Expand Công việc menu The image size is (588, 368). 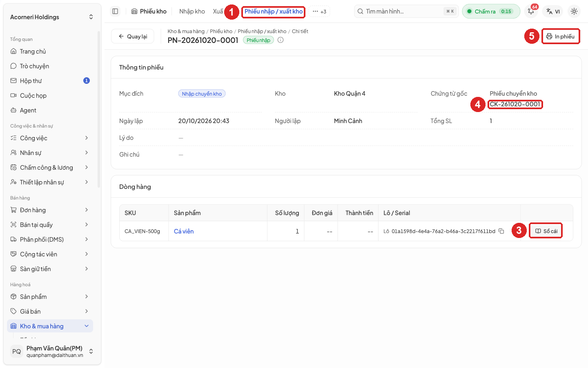coord(50,138)
